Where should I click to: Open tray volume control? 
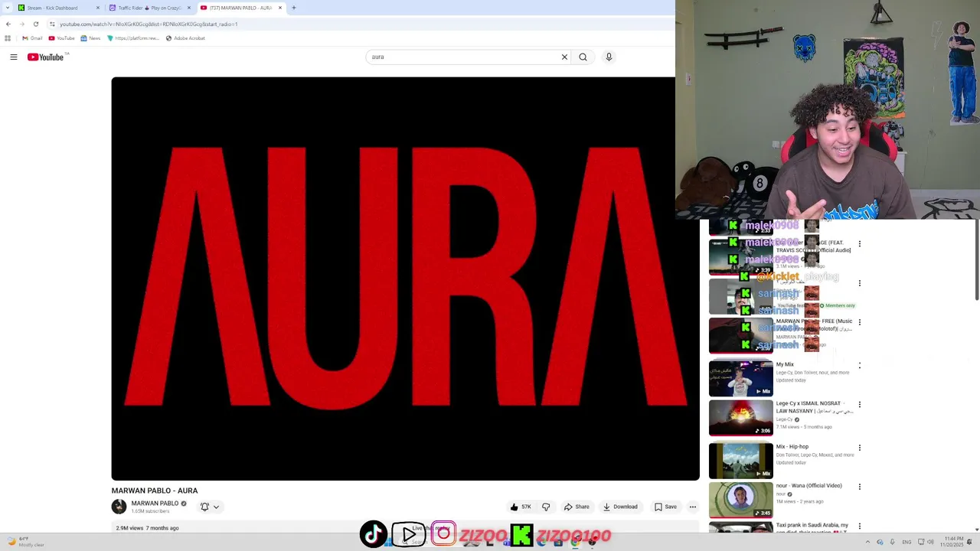(x=931, y=542)
